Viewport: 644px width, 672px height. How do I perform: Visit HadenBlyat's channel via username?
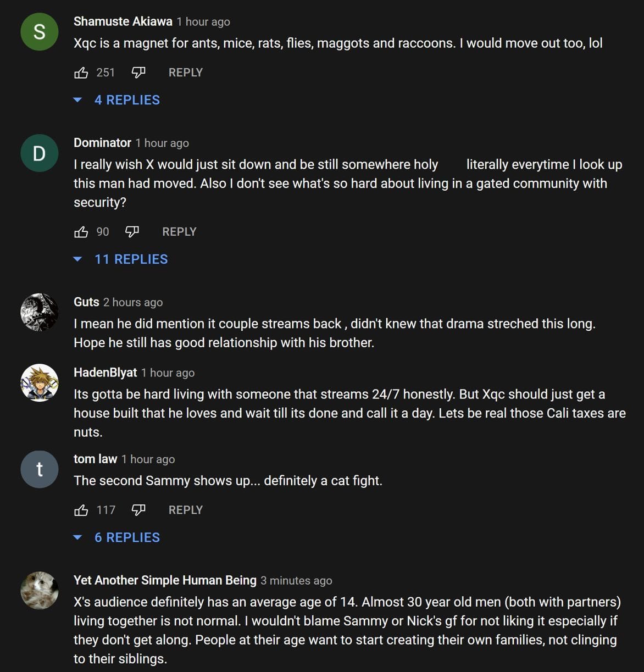(x=105, y=373)
